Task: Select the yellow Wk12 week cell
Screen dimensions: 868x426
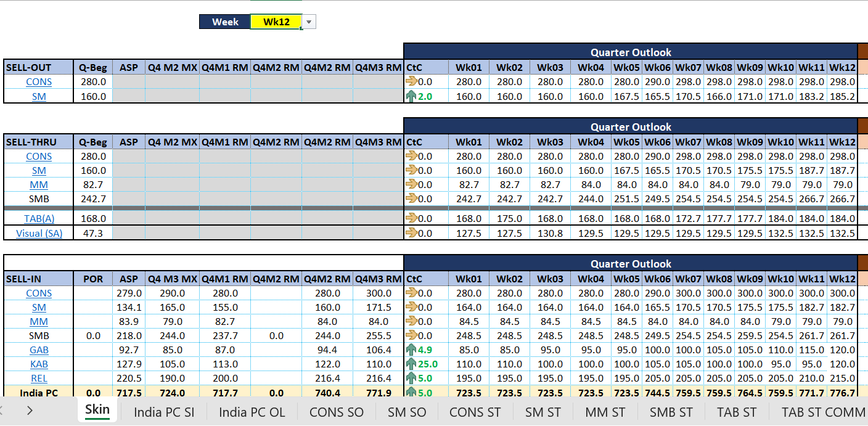Action: [276, 22]
